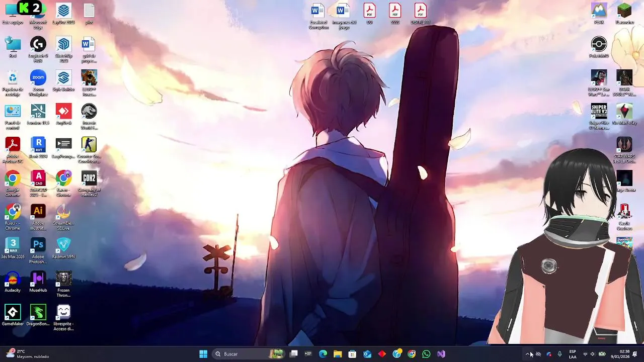644x362 pixels.
Task: Launch DARK SOULS Remastered shortcut
Action: 624,83
